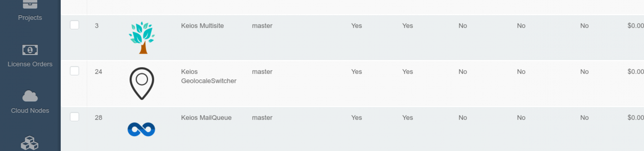Open the Keios GeolocaleSwitcher entry
644x151 pixels.
point(209,76)
